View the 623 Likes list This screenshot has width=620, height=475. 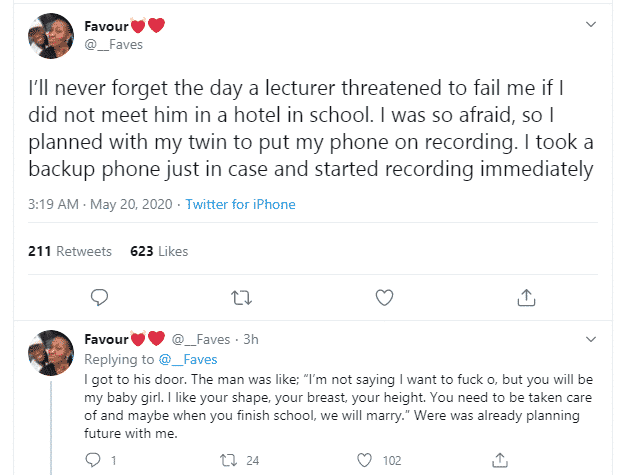[159, 251]
